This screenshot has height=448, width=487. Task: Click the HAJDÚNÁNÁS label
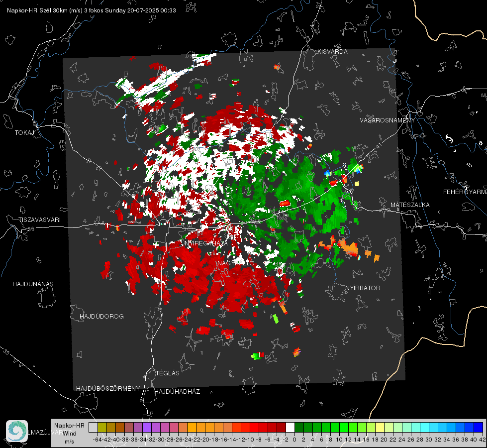point(33,284)
